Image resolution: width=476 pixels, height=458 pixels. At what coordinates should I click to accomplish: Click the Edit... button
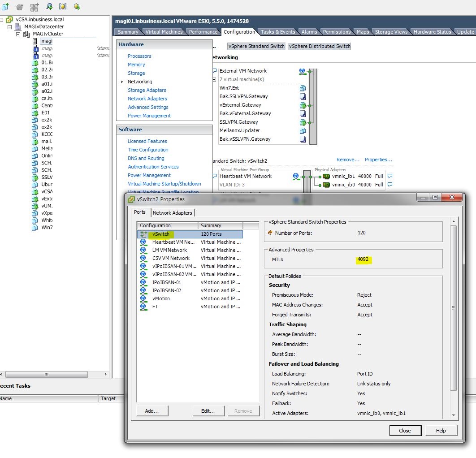(x=208, y=411)
